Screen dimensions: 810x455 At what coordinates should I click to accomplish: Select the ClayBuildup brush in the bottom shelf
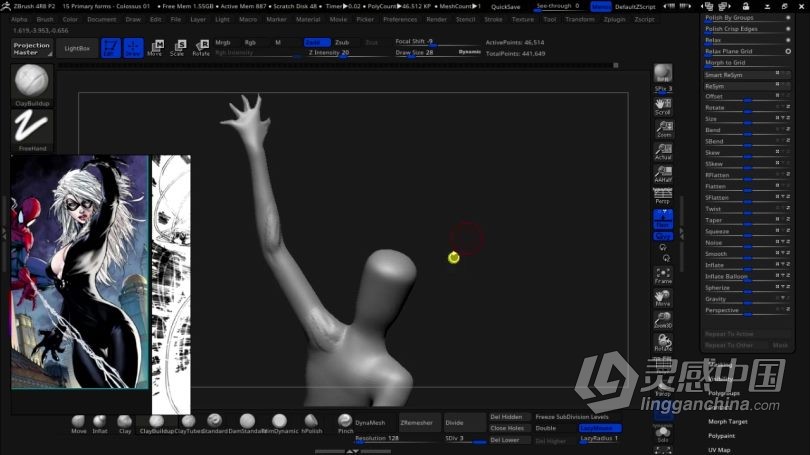pos(156,424)
